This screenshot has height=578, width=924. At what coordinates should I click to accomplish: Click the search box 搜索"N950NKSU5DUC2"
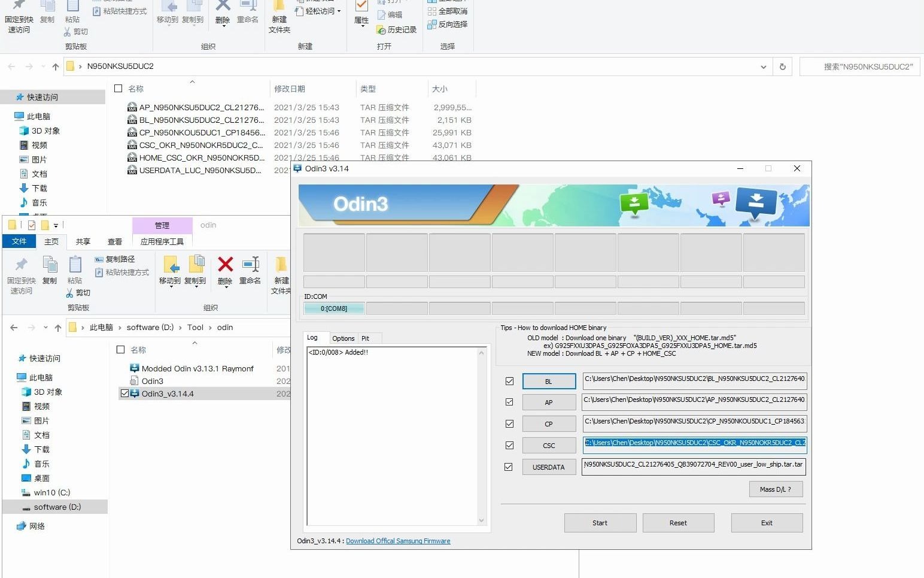click(859, 66)
